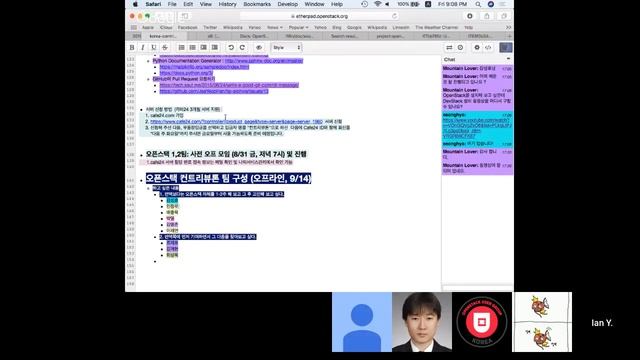Open Etherpad settings gear
This screenshot has height=360, width=640.
[x=477, y=48]
